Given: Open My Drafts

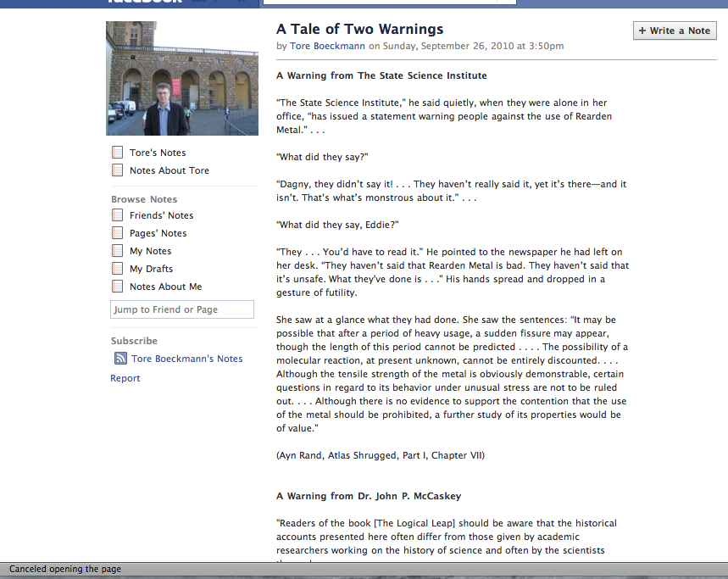Looking at the screenshot, I should 151,269.
